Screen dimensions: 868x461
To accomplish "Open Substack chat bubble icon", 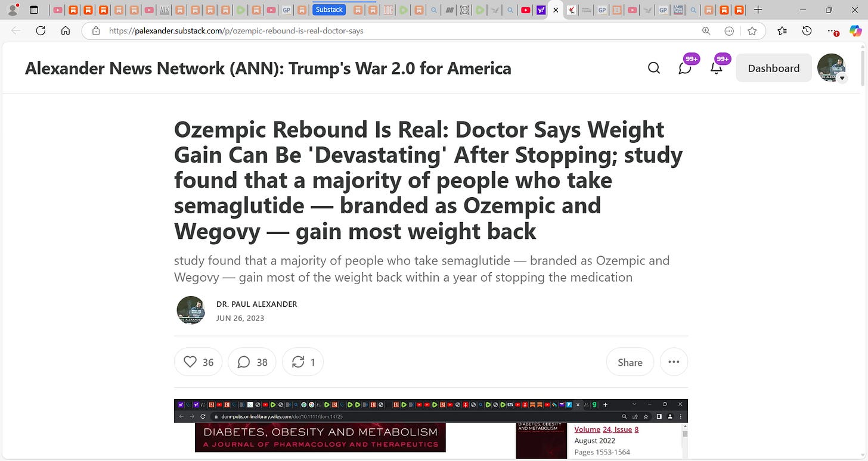I will pyautogui.click(x=685, y=68).
